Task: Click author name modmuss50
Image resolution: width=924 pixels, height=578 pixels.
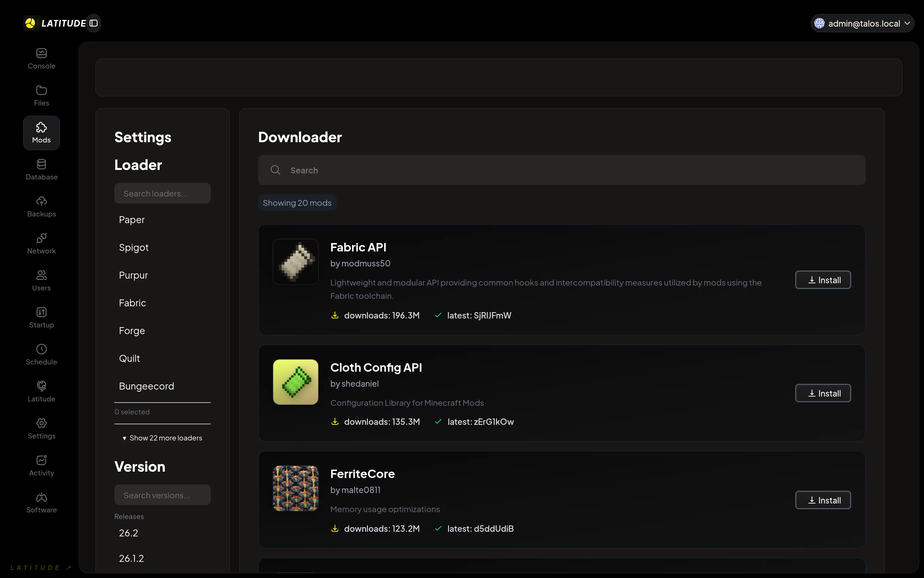Action: (x=366, y=263)
